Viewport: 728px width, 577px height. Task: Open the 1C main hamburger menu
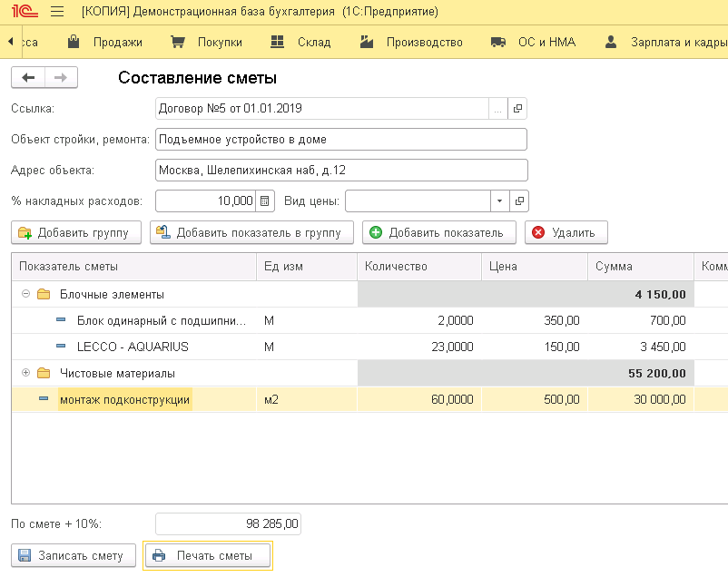57,12
